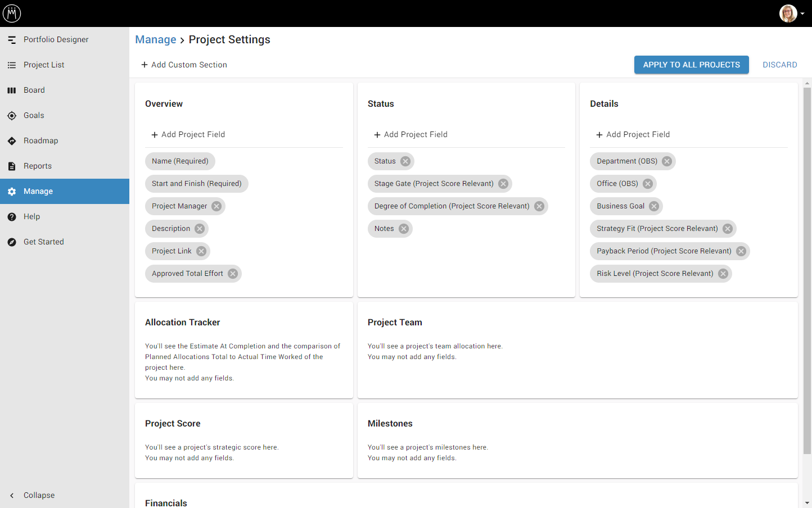Remove the Risk Level chip
Screen dimensions: 812x508
[723, 274]
